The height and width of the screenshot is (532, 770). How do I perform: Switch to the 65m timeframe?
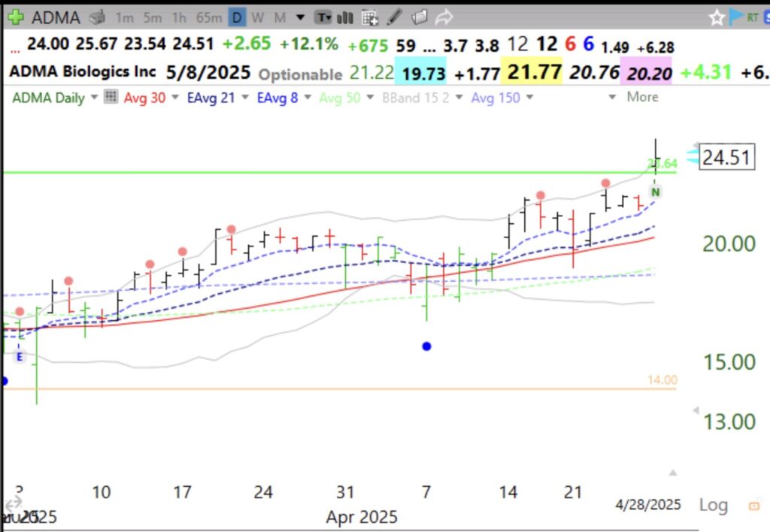tap(209, 18)
